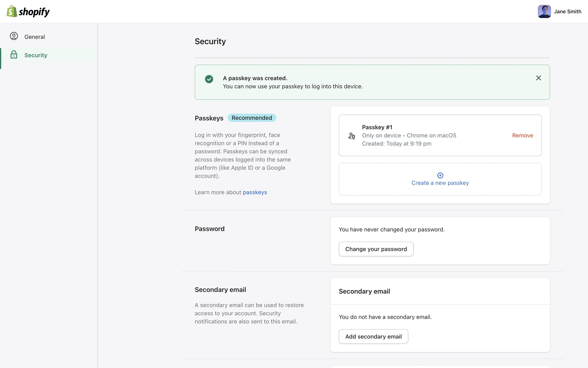Click the Shopify bag logo icon
This screenshot has height=368, width=588.
click(12, 11)
